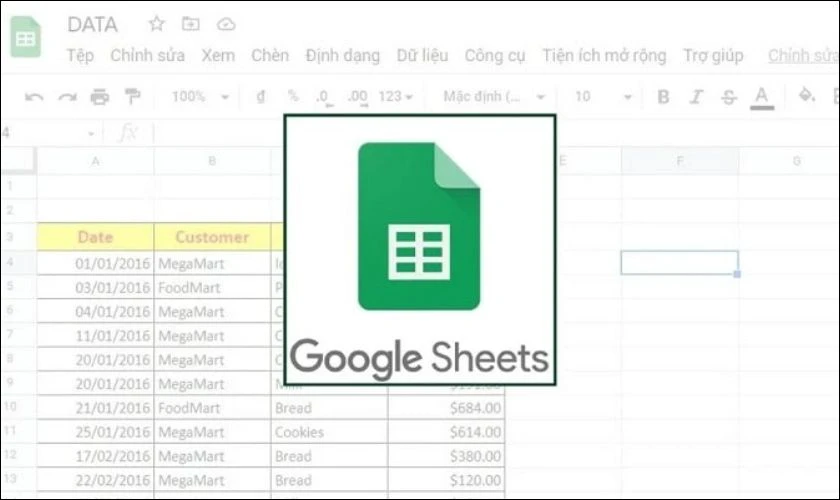Select FoodMart cell in row 10
840x500 pixels.
(x=212, y=408)
